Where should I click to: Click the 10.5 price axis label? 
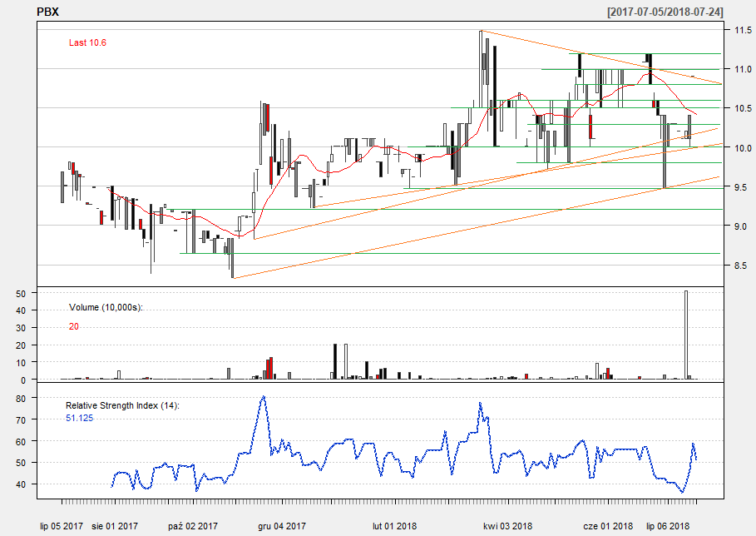pyautogui.click(x=743, y=108)
